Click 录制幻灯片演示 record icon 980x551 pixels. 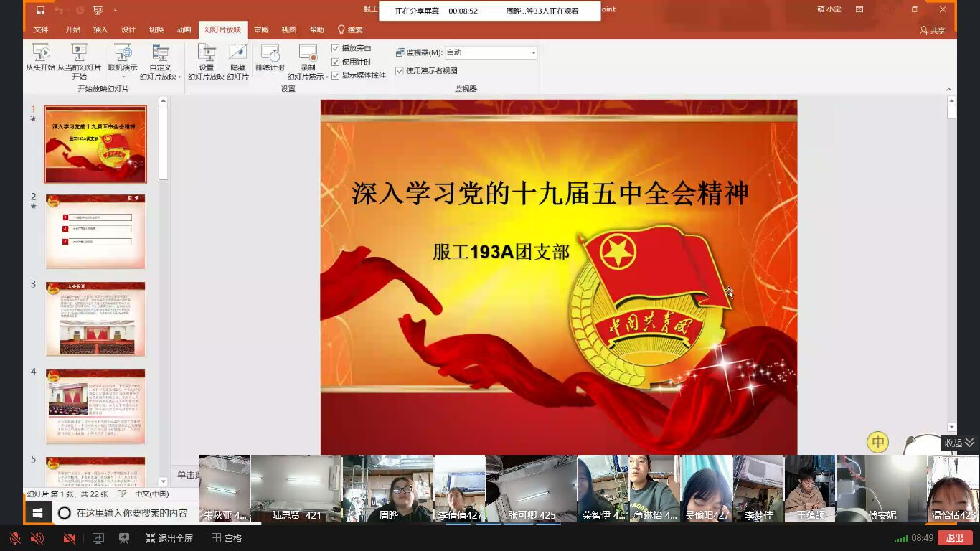coord(308,53)
